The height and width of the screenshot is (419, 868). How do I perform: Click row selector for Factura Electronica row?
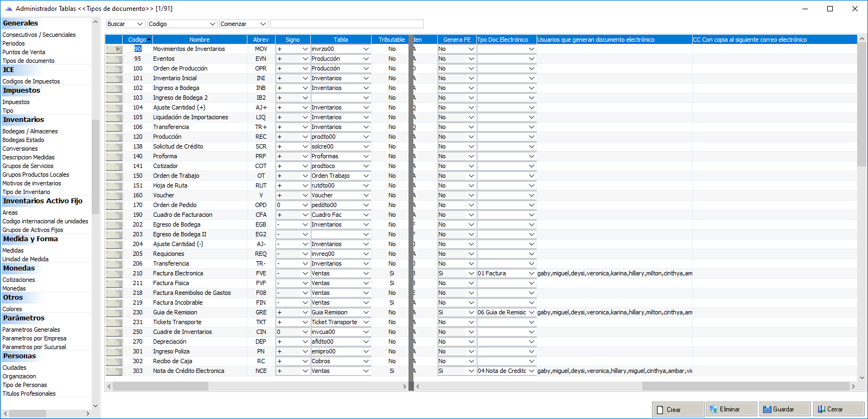[114, 274]
